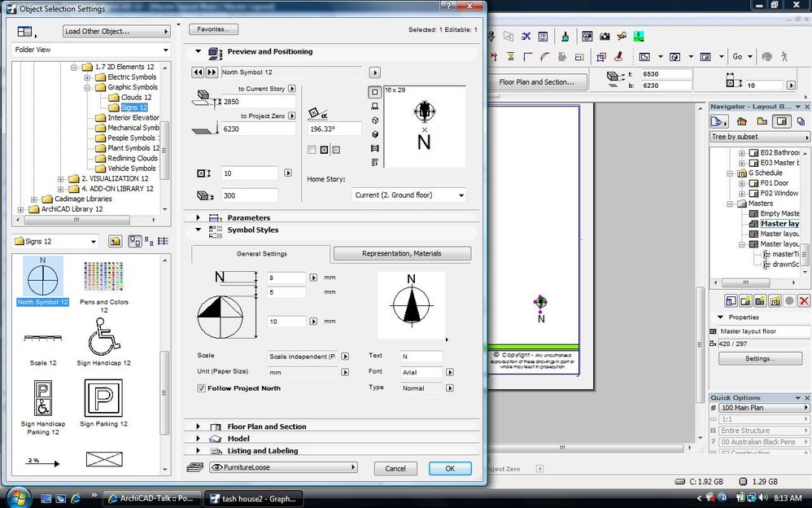Image resolution: width=812 pixels, height=508 pixels.
Task: Open the General Settings tab
Action: 260,254
